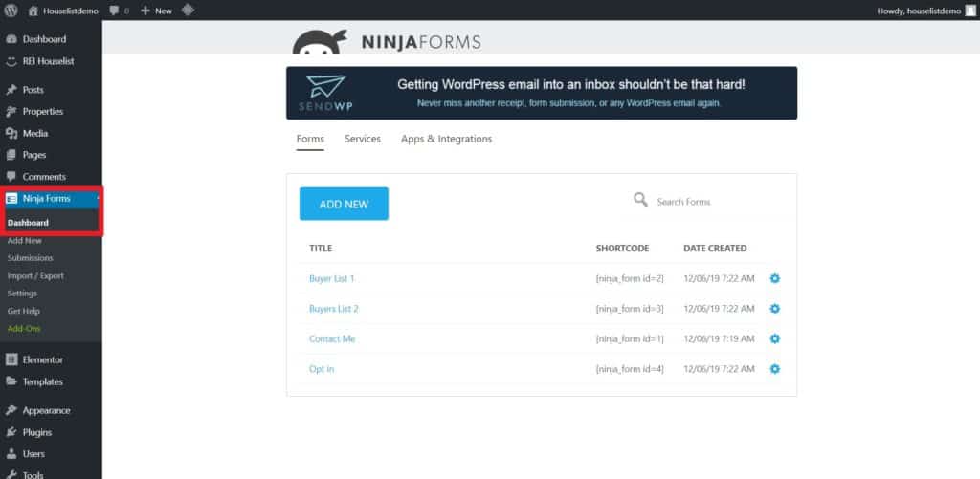Click the search magnifier icon

coord(640,200)
